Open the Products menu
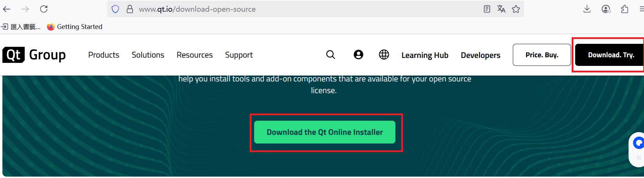 [104, 55]
